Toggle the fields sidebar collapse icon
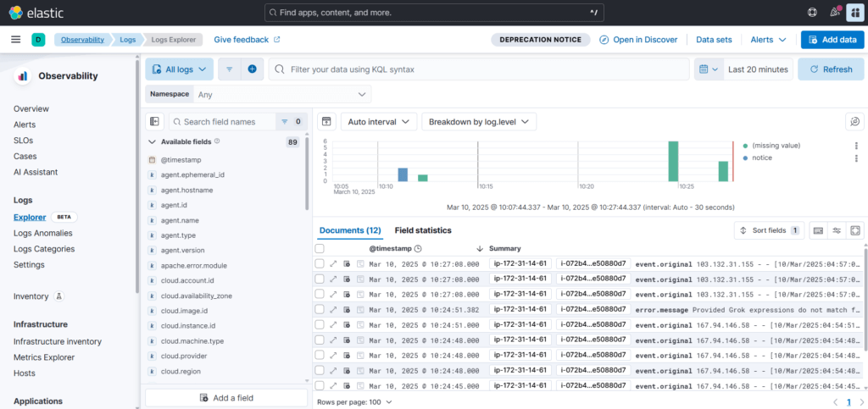The width and height of the screenshot is (868, 409). click(154, 122)
